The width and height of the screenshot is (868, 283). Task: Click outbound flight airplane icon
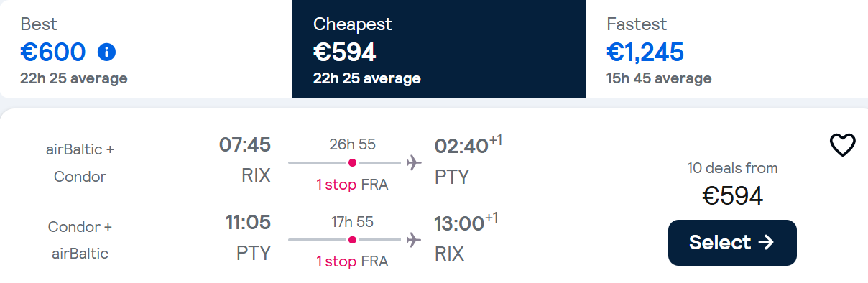pos(414,163)
